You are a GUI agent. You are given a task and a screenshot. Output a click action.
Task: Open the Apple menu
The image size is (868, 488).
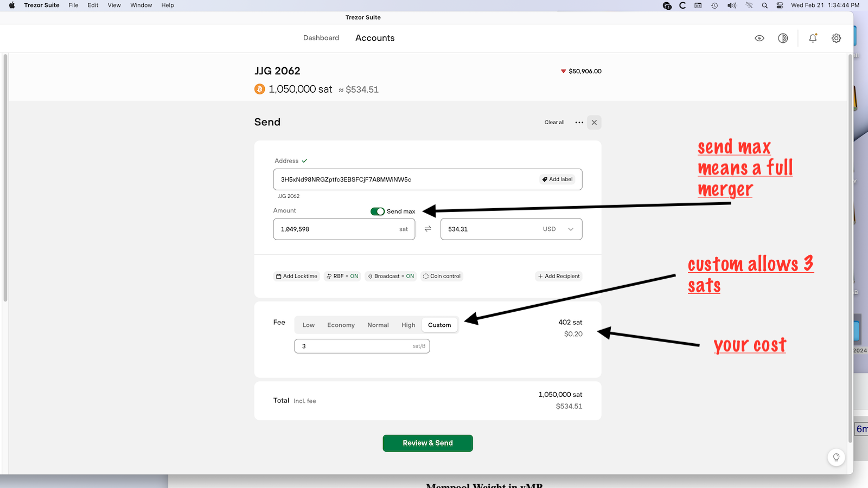(x=12, y=5)
